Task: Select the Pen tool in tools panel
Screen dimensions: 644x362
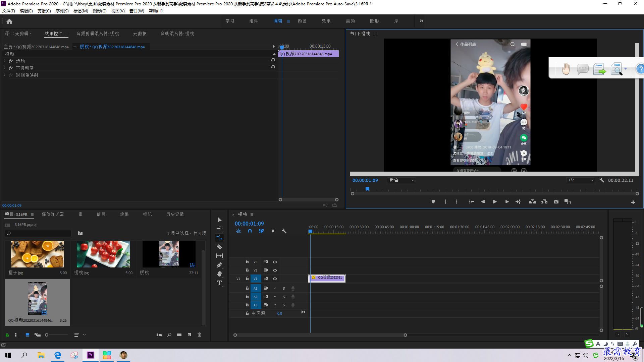Action: pyautogui.click(x=219, y=265)
